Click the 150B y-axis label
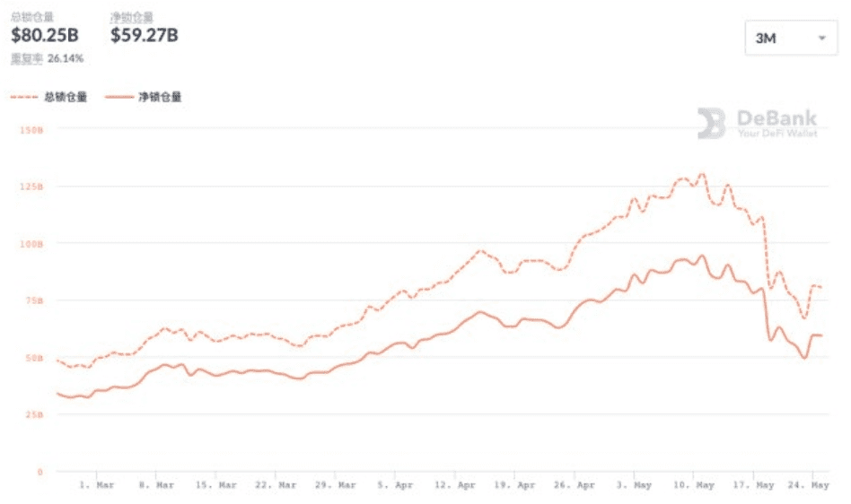Viewport: 851px width, 504px height. (31, 130)
